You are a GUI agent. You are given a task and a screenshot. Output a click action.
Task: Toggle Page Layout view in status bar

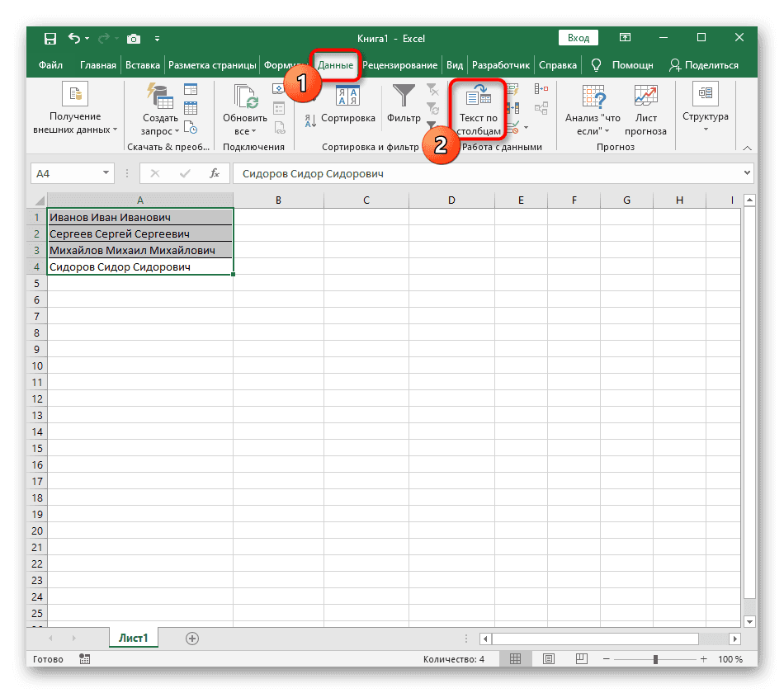click(548, 658)
